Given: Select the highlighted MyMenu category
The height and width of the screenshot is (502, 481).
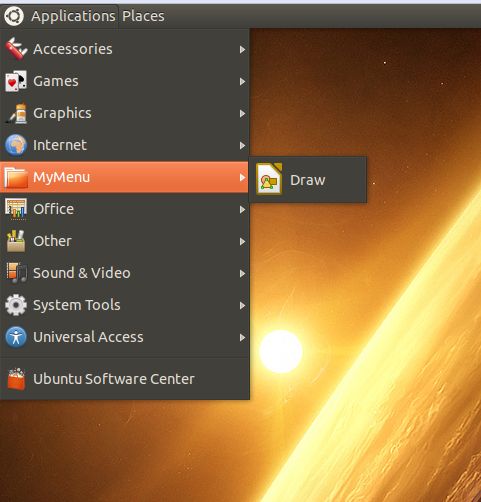Looking at the screenshot, I should (x=124, y=177).
